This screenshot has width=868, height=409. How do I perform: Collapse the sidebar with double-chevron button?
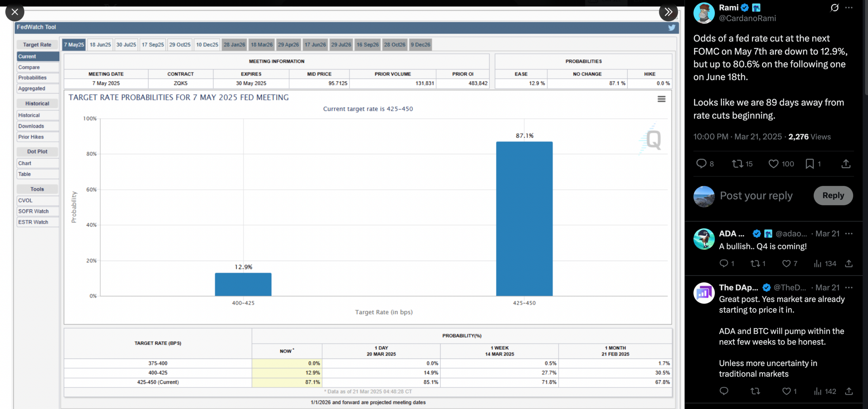click(x=668, y=12)
